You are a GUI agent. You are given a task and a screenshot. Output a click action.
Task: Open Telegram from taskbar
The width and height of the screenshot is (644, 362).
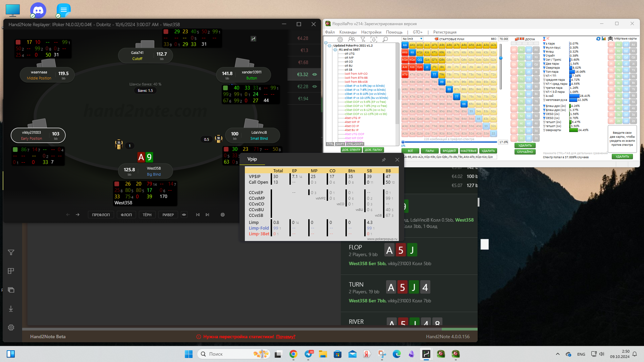308,354
